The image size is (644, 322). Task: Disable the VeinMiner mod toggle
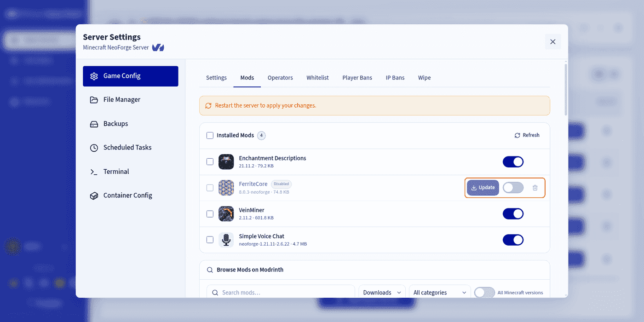click(513, 214)
